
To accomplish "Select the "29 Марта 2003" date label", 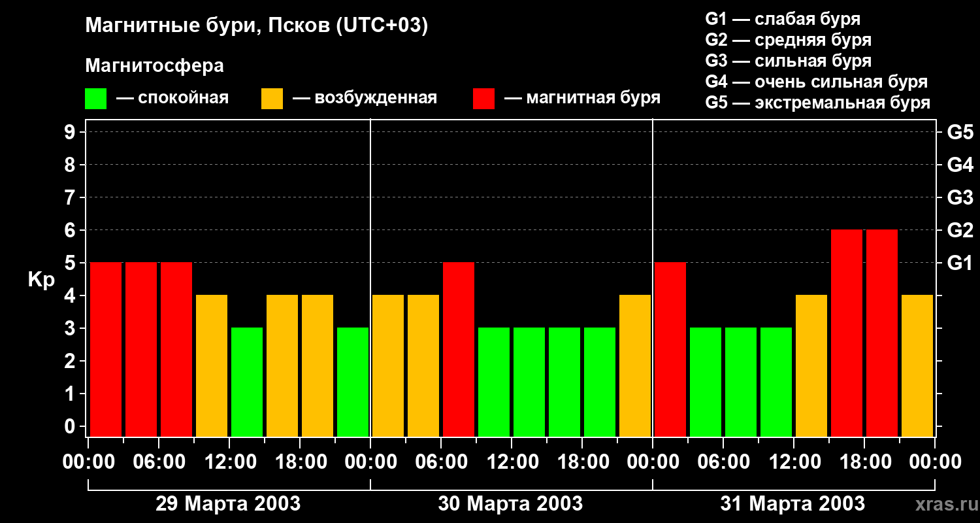I will click(228, 504).
